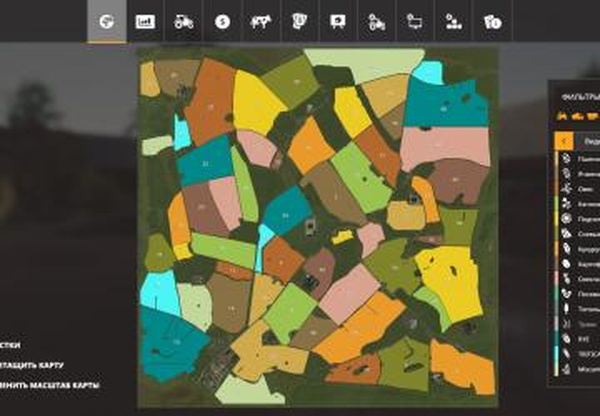This screenshot has height=416, width=600.
Task: Select the Кукуруза entry in filter list
Action: (581, 248)
